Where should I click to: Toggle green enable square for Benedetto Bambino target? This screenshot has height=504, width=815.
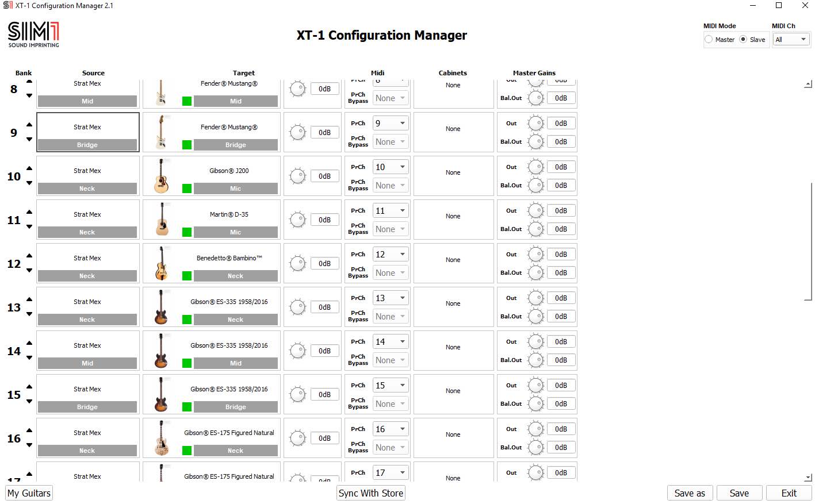[187, 276]
